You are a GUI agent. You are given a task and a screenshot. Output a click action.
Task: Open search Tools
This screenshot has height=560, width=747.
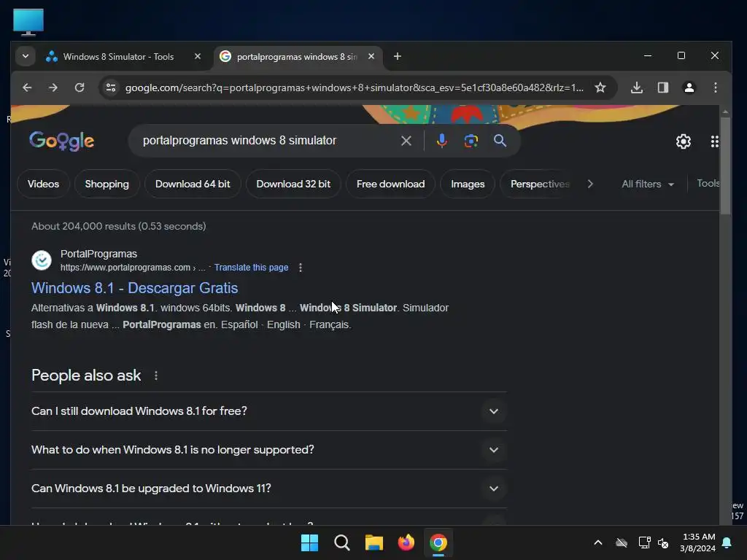pos(708,183)
